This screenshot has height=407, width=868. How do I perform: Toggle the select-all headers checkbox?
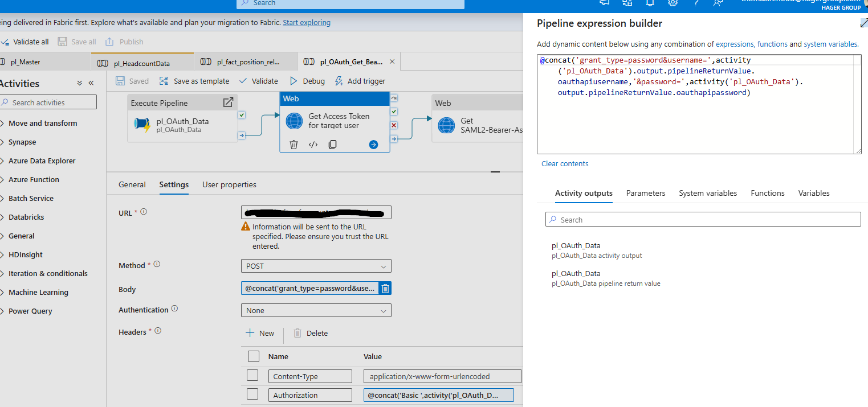pyautogui.click(x=254, y=356)
